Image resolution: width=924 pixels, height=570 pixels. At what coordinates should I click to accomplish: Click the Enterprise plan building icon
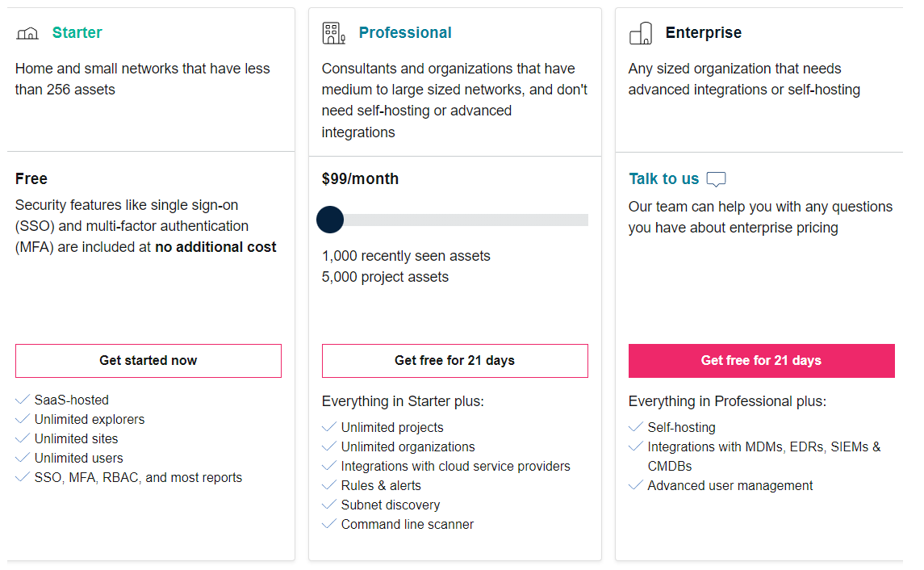tap(641, 33)
